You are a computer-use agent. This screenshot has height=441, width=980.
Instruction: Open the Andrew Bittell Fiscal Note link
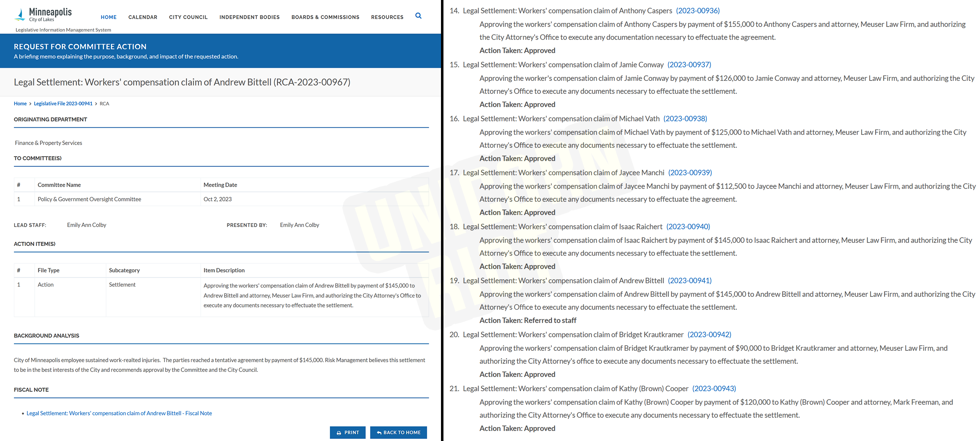[x=119, y=413]
